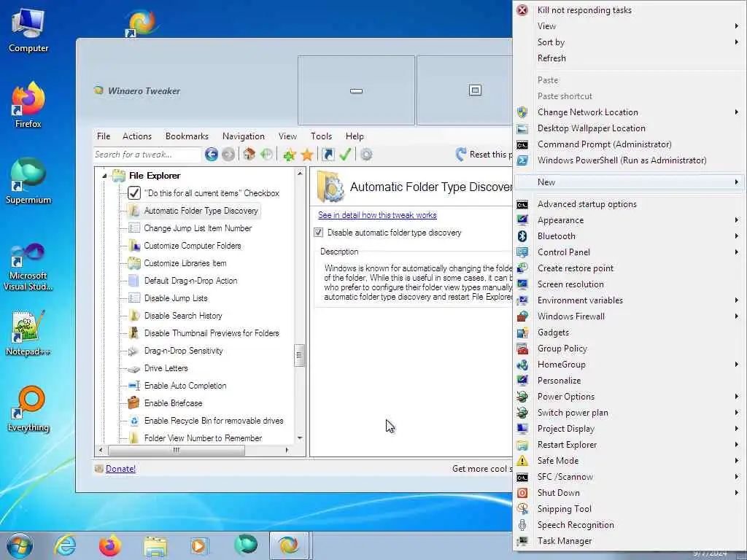Open settings via the gear toolbar icon
747x560 pixels.
366,155
